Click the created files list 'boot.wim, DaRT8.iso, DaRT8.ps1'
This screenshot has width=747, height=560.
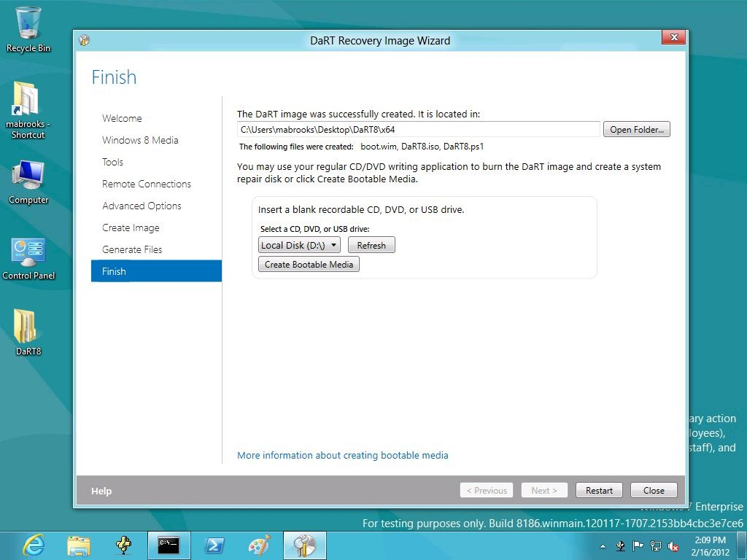(422, 147)
